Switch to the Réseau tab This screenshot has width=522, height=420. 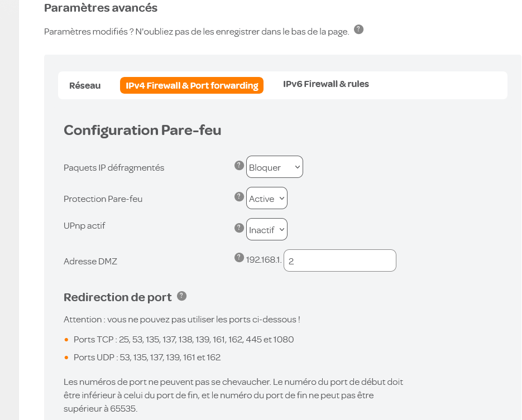click(85, 85)
